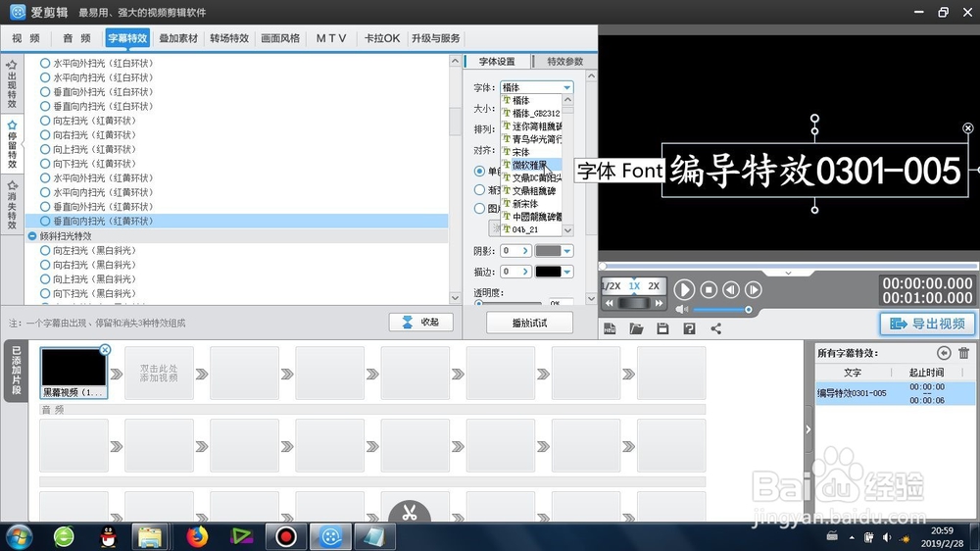Remove the 黑幕视频 clip with its X
This screenshot has width=980, height=551.
105,350
